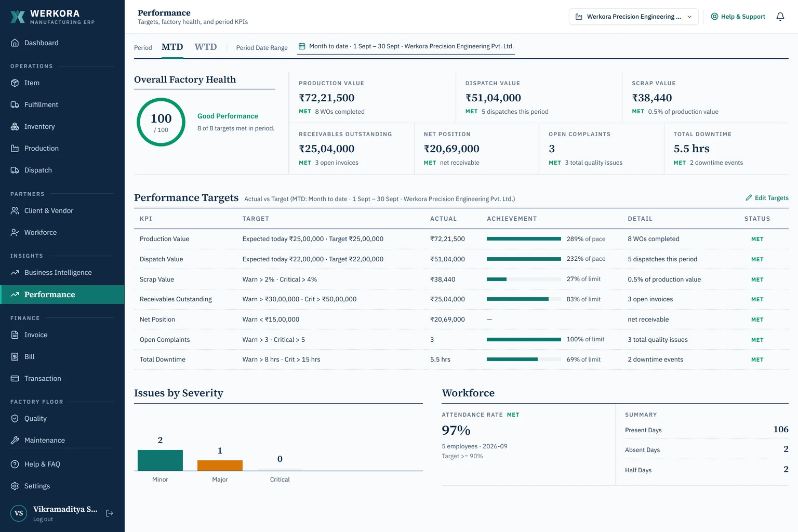Viewport: 798px width, 532px height.
Task: Open the Period Date Range picker
Action: [406, 46]
